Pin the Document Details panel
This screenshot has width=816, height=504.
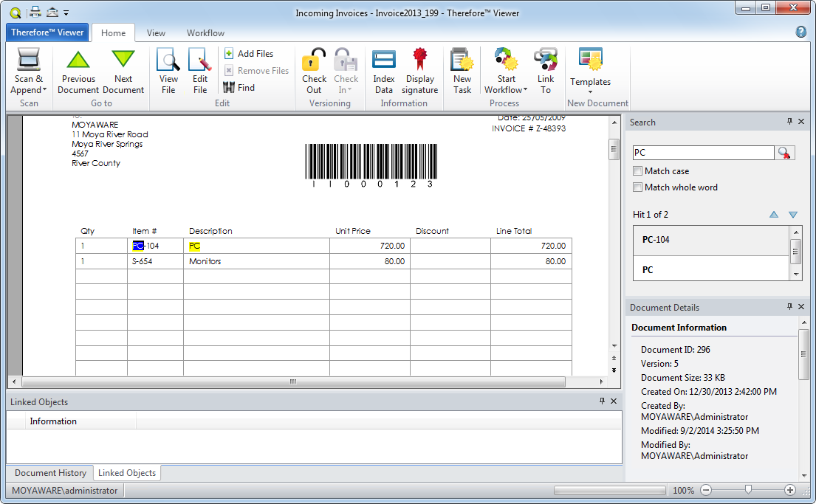pos(789,306)
